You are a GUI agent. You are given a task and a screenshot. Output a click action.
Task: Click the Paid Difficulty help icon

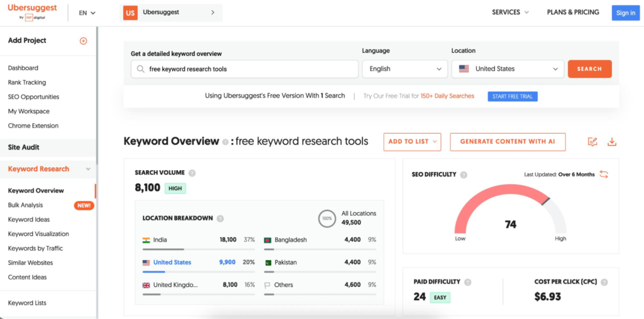[467, 282]
